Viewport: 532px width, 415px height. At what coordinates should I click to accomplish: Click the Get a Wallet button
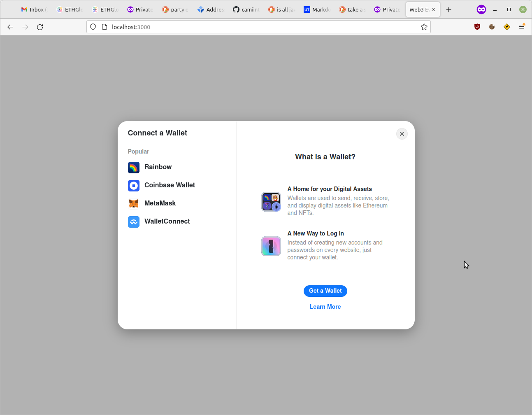325,291
